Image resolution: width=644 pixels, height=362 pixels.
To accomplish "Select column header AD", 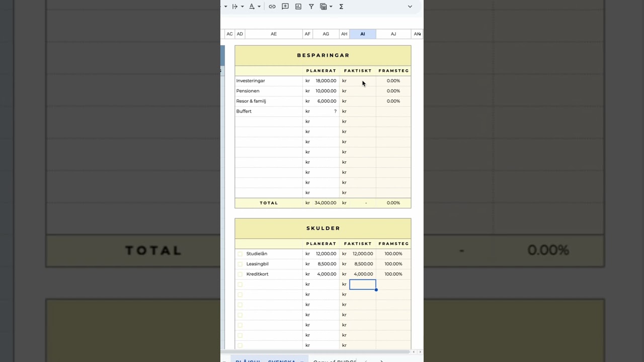I will (x=240, y=34).
